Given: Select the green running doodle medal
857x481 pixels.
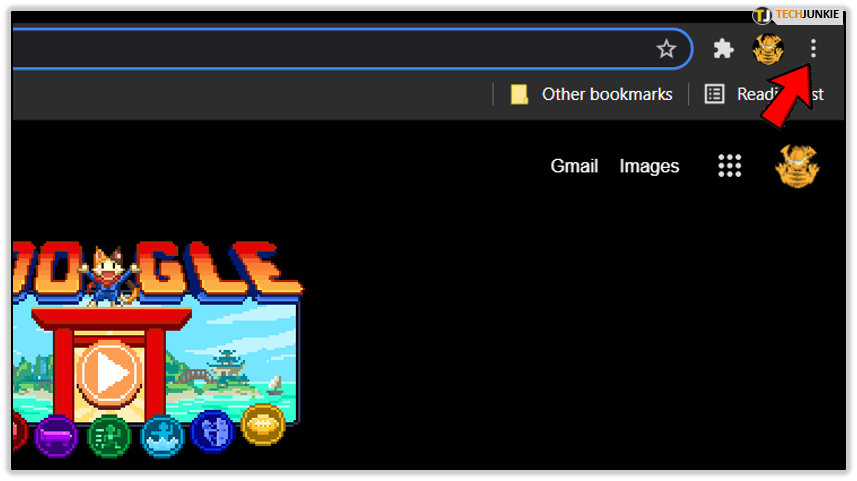Looking at the screenshot, I should pyautogui.click(x=109, y=436).
